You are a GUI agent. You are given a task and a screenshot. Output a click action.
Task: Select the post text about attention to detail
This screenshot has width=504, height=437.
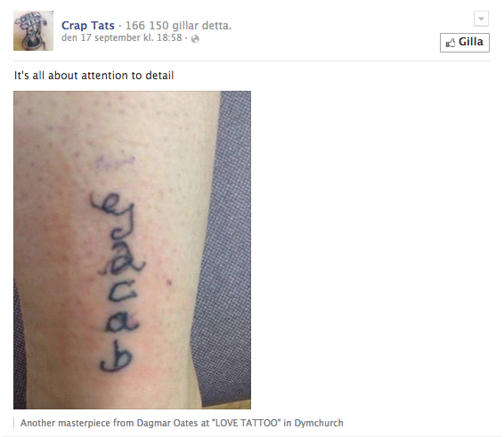coord(93,76)
